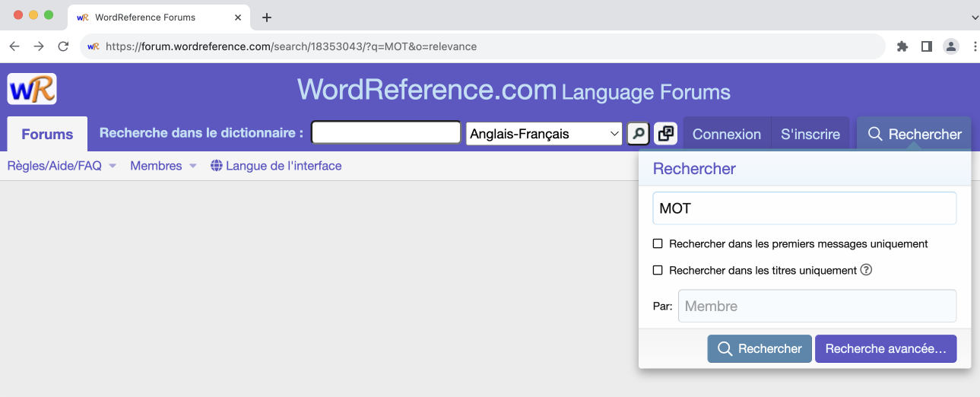Select the Forums tab
The height and width of the screenshot is (397, 980).
coord(47,135)
